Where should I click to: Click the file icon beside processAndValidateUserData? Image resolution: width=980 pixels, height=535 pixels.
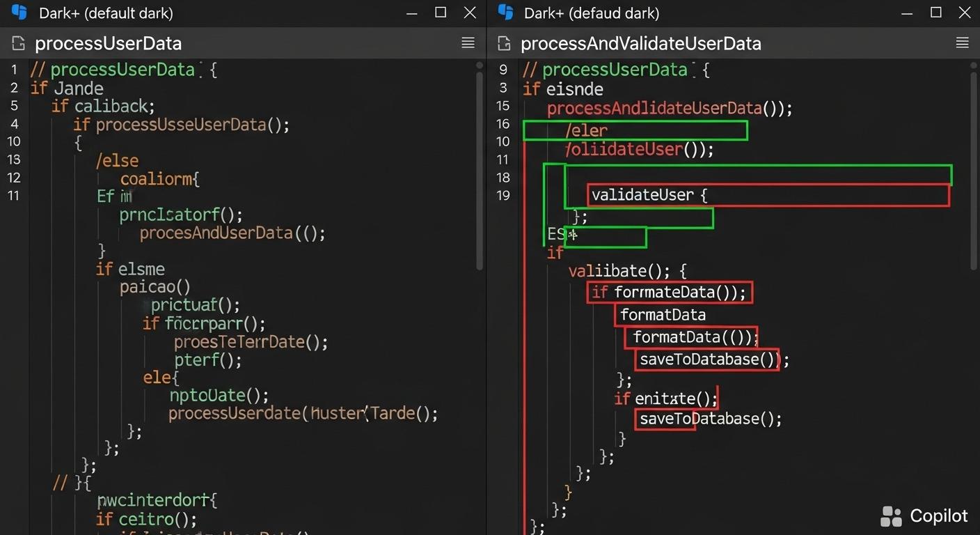[503, 42]
